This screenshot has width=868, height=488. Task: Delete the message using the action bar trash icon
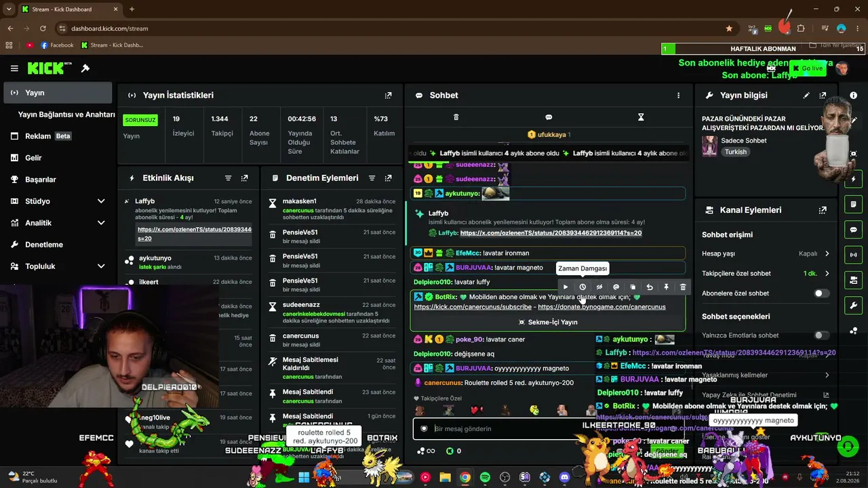click(x=683, y=287)
